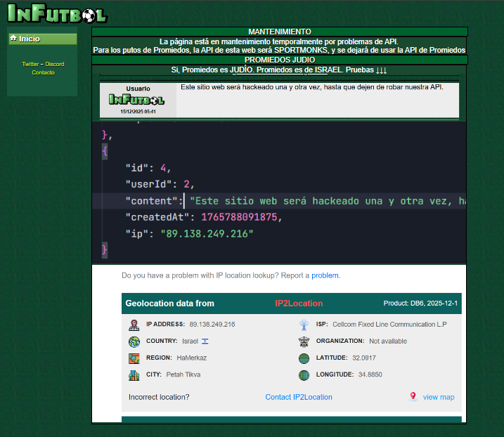The image size is (504, 437).
Task: Click the Israel flag icon
Action: coord(205,341)
